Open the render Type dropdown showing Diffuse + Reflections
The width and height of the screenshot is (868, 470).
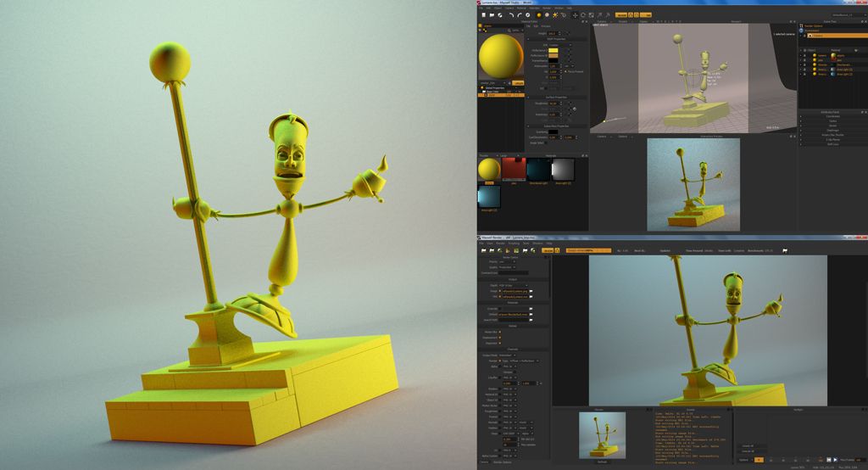coord(524,361)
